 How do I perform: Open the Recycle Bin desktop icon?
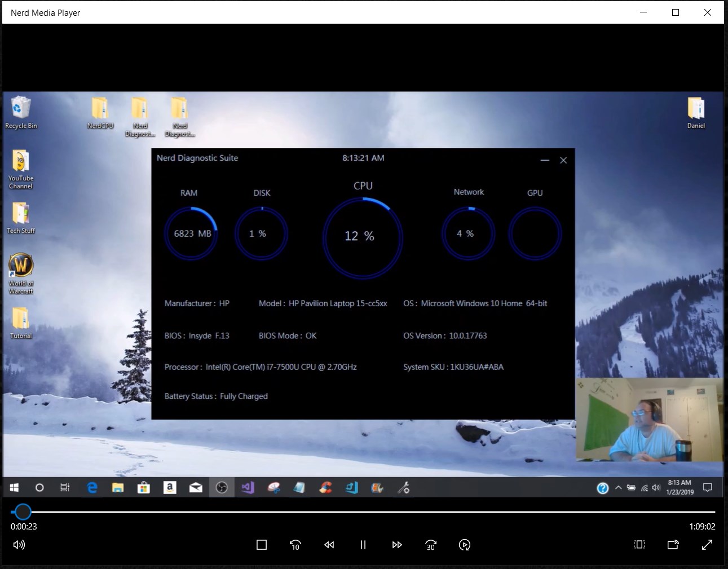(x=21, y=113)
